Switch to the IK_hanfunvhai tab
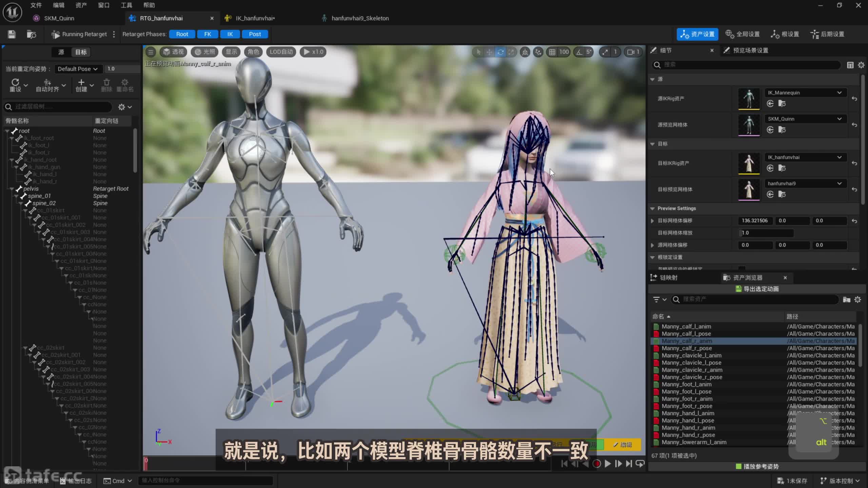868x488 pixels. point(255,18)
